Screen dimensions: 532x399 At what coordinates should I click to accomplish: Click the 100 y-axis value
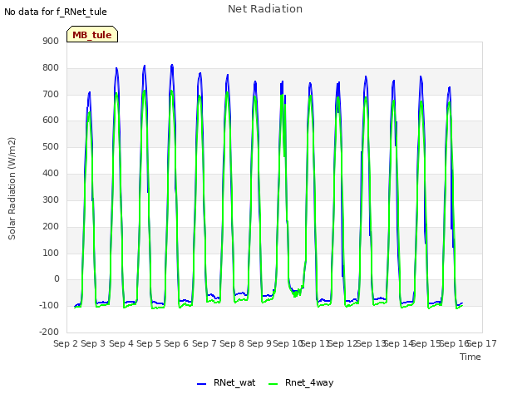51,253
